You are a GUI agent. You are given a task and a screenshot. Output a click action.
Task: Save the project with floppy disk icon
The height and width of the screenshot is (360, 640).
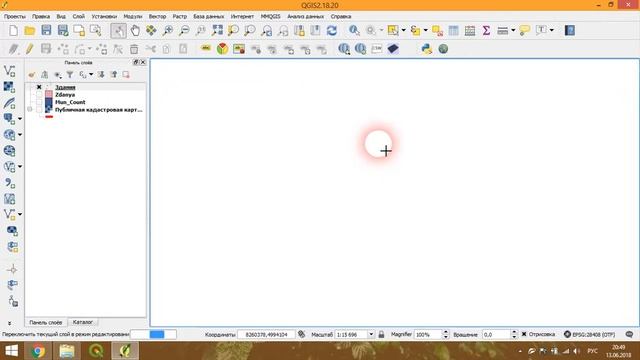click(46, 31)
